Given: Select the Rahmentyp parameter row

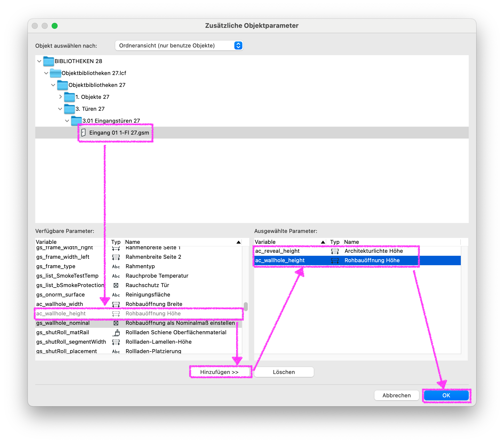Looking at the screenshot, I should coord(139,266).
